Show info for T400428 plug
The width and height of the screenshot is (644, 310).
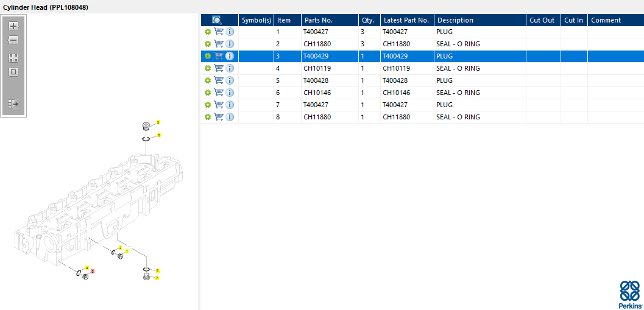point(230,80)
